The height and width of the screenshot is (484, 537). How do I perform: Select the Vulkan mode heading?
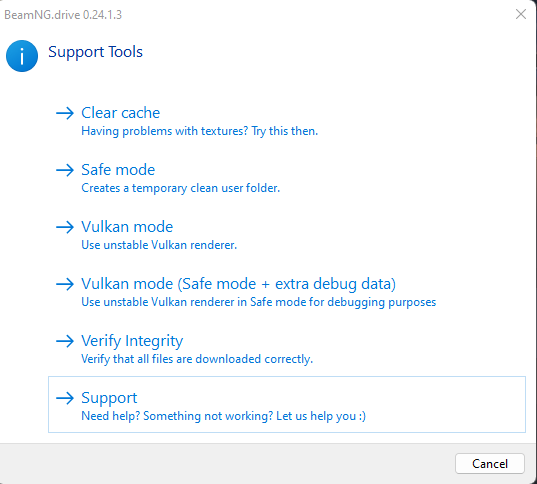(127, 227)
